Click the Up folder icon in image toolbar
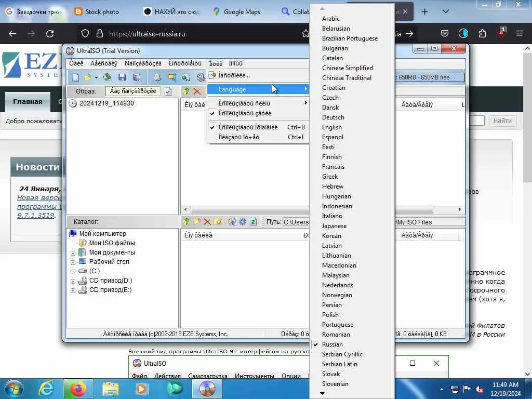This screenshot has width=532, height=399. (186, 91)
